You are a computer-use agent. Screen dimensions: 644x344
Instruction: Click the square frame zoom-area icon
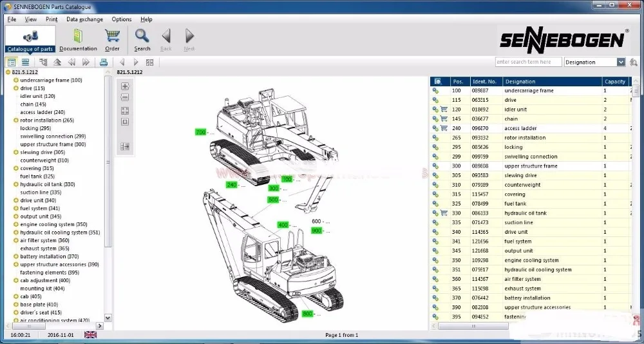point(126,122)
